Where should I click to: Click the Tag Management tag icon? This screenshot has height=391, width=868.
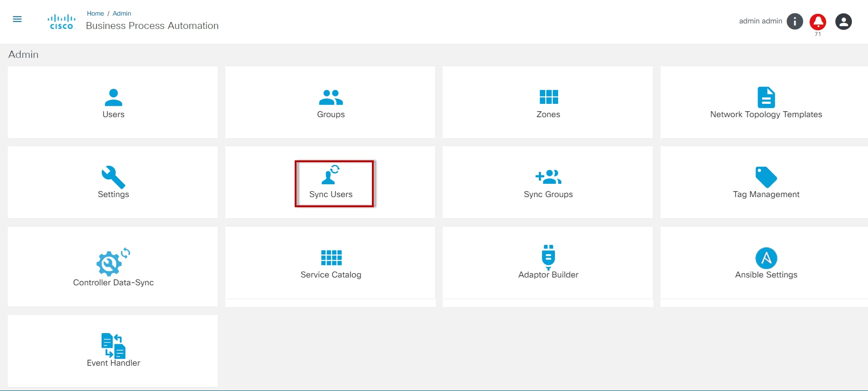point(766,177)
